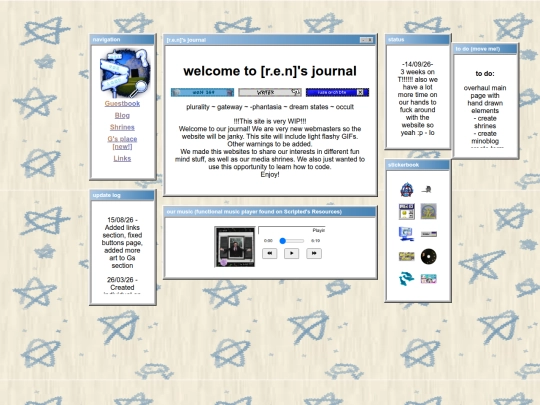
Task: Click the music progress slider
Action: (292, 241)
